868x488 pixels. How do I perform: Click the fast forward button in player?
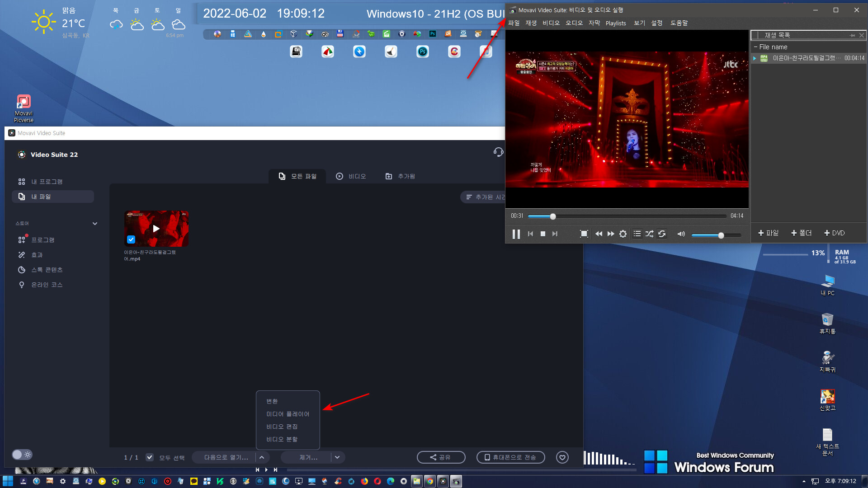[x=611, y=234]
